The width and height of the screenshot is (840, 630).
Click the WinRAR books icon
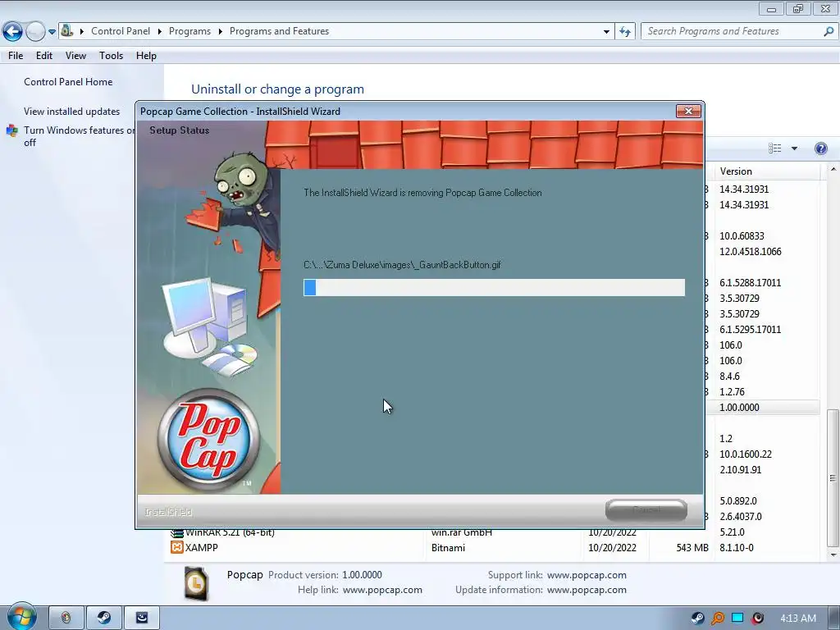[177, 533]
